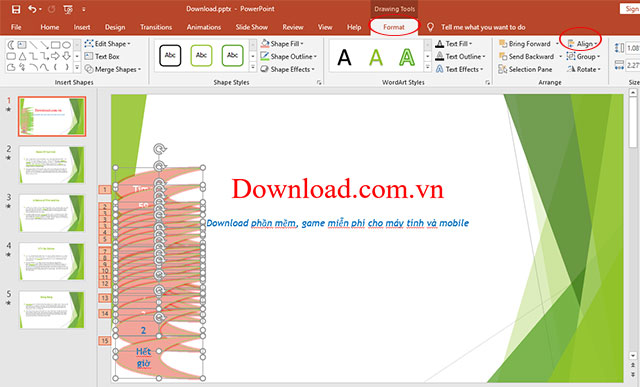The image size is (640, 387).
Task: Choose the down block arrow shape
Action: tap(66, 56)
